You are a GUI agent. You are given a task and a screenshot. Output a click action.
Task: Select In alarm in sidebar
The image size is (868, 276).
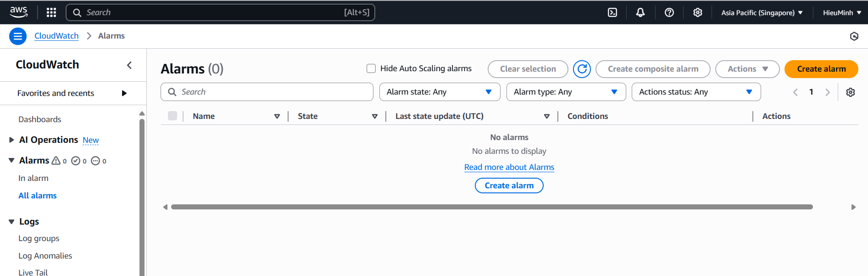33,178
